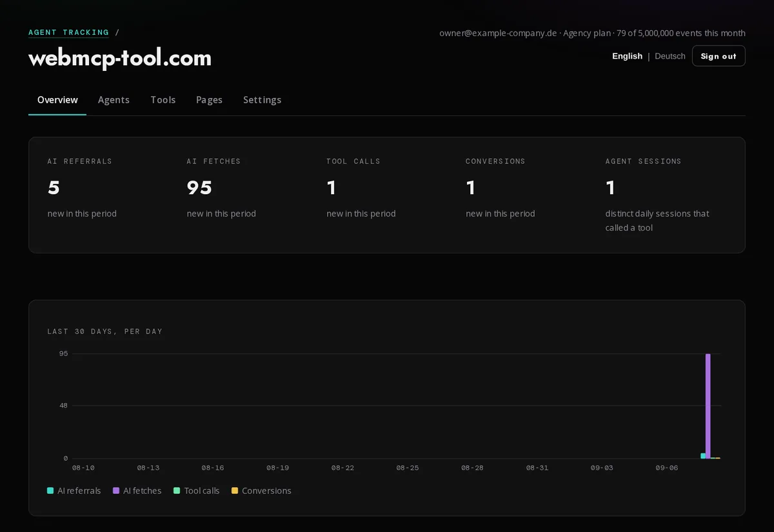Choose English language

coord(627,56)
